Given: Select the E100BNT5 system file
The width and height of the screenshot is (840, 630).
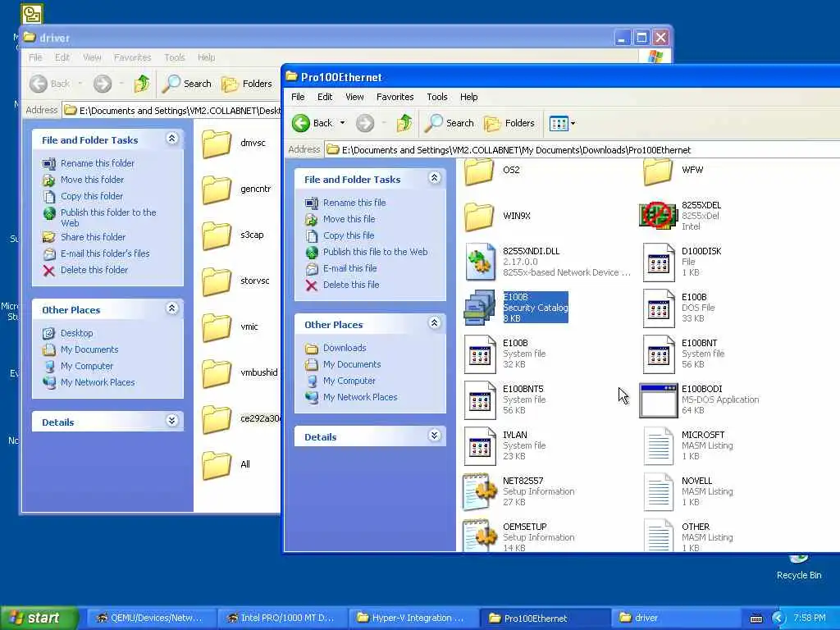Looking at the screenshot, I should [x=504, y=399].
